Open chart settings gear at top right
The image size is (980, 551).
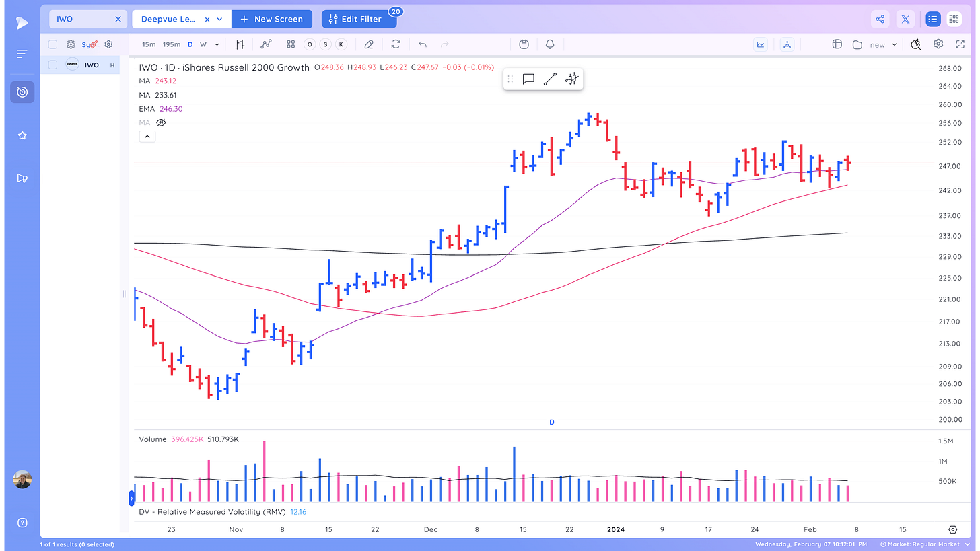pos(938,44)
